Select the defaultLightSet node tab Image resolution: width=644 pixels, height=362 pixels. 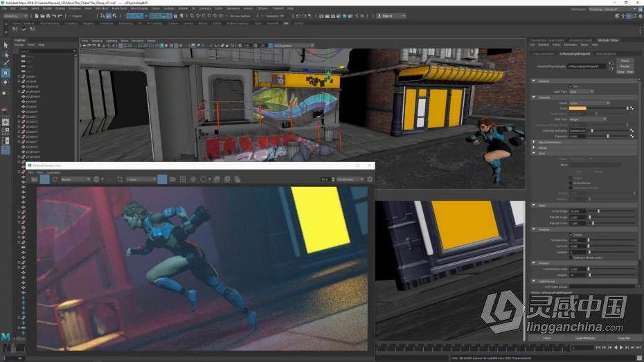point(606,54)
